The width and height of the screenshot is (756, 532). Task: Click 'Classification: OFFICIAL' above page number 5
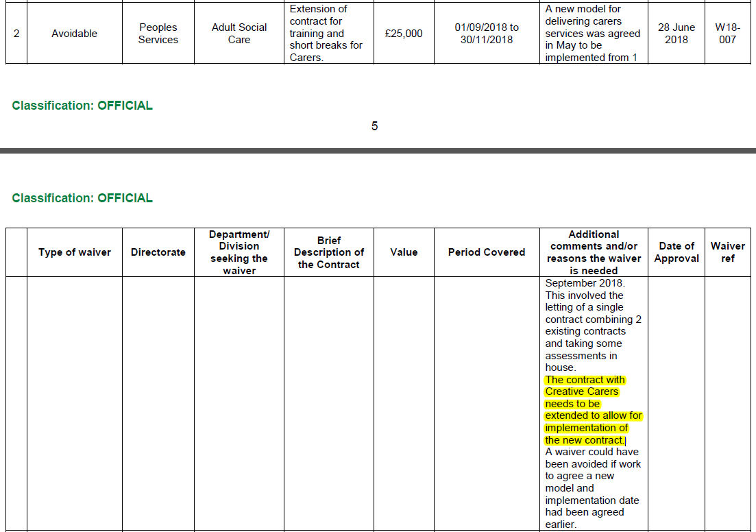click(x=82, y=106)
